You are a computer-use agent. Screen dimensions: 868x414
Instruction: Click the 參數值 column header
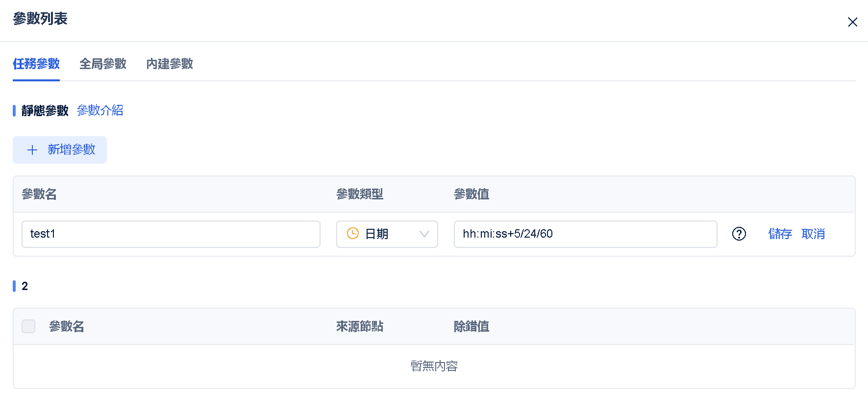point(471,194)
